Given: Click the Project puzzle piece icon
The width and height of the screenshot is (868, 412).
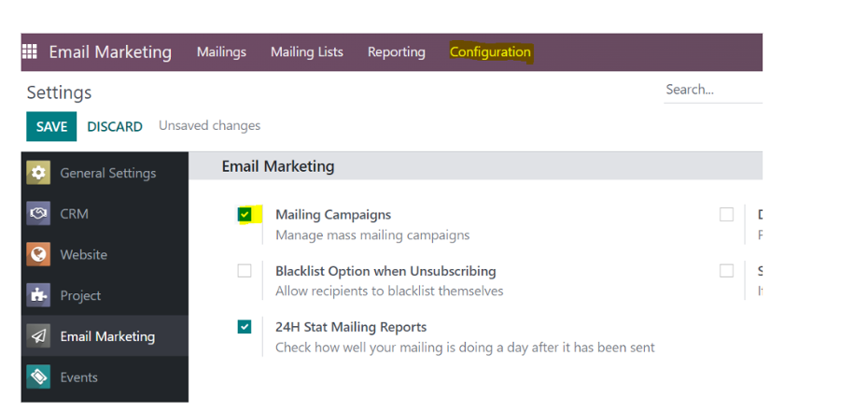Looking at the screenshot, I should 38,295.
